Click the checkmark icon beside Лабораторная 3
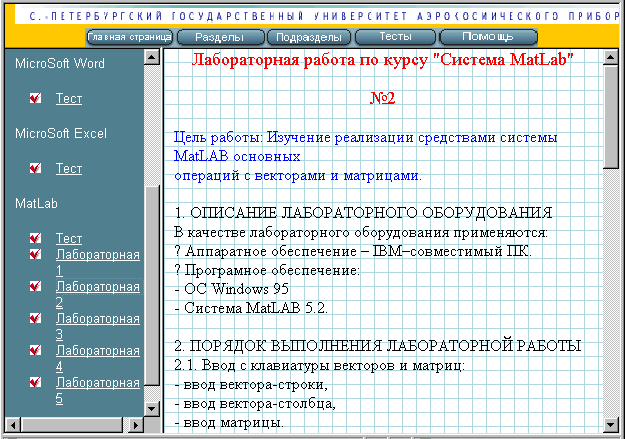625x439 pixels. click(x=35, y=318)
